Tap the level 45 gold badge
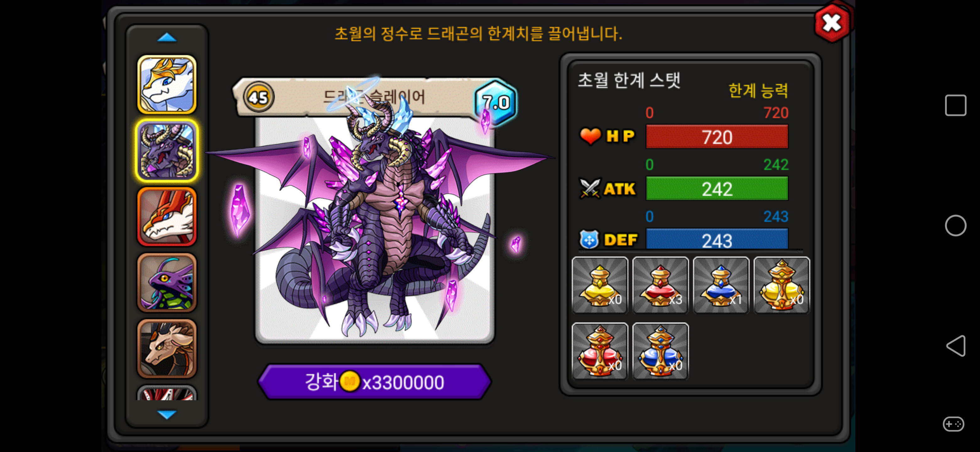Viewport: 980px width, 452px height. (259, 97)
